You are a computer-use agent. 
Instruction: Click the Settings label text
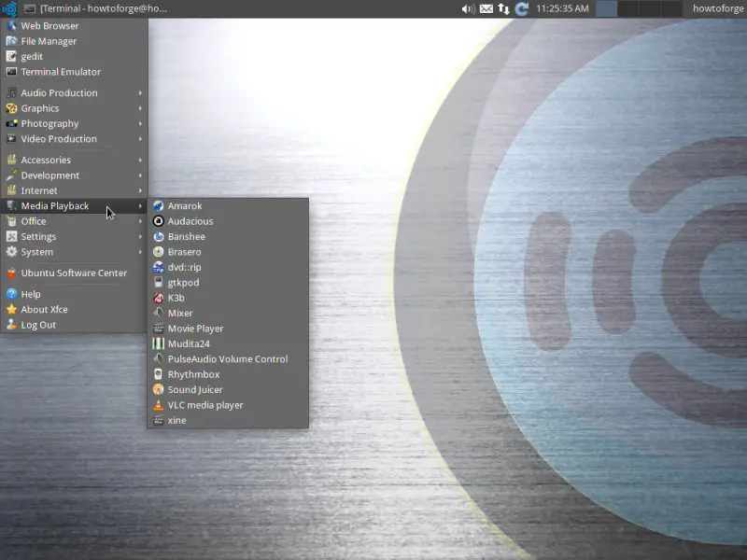(x=38, y=237)
